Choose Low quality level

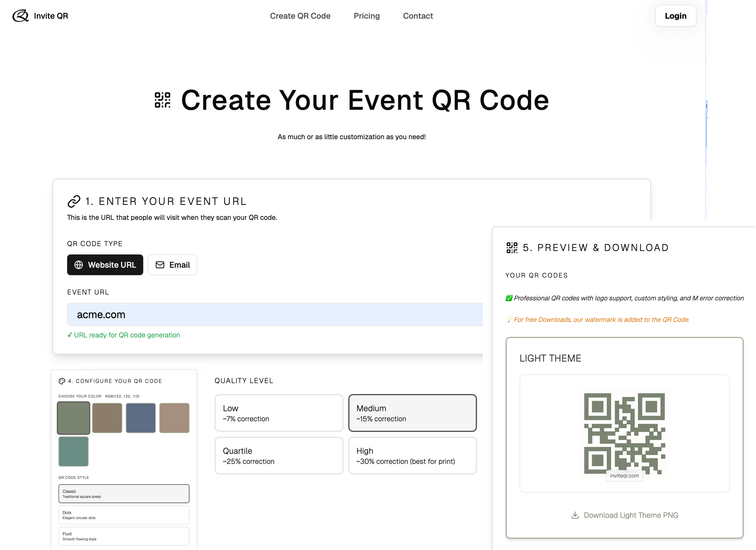(279, 413)
